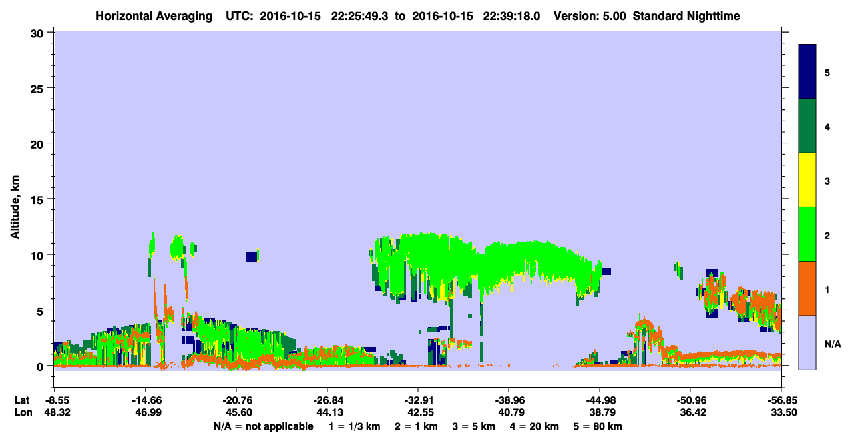This screenshot has height=445, width=868.
Task: Click the latitude value -38.96
Action: coord(508,400)
